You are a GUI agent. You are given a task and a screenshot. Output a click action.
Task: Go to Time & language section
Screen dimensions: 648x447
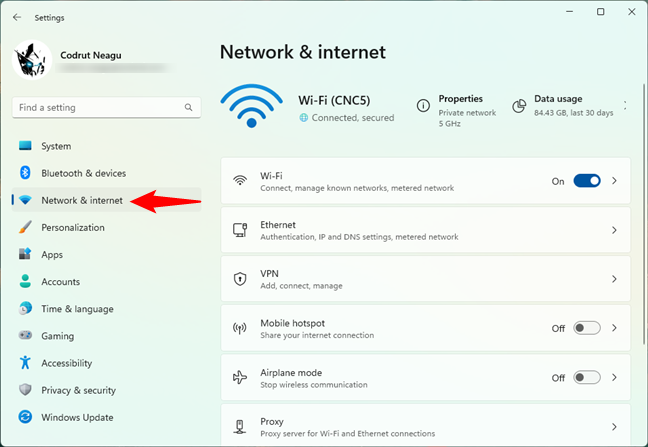pyautogui.click(x=77, y=309)
